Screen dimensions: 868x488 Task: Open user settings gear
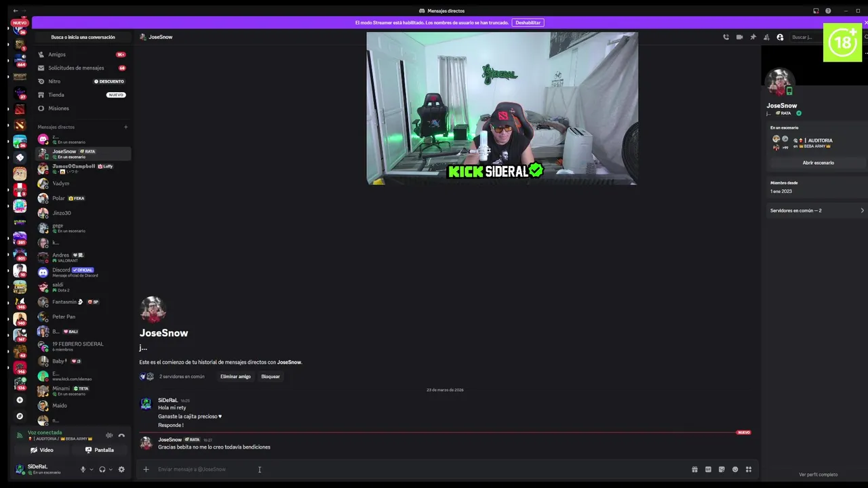[121, 469]
